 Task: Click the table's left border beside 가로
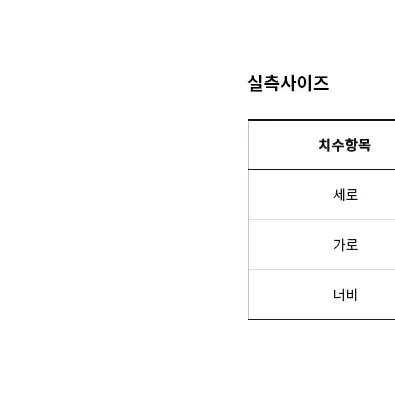(x=248, y=245)
